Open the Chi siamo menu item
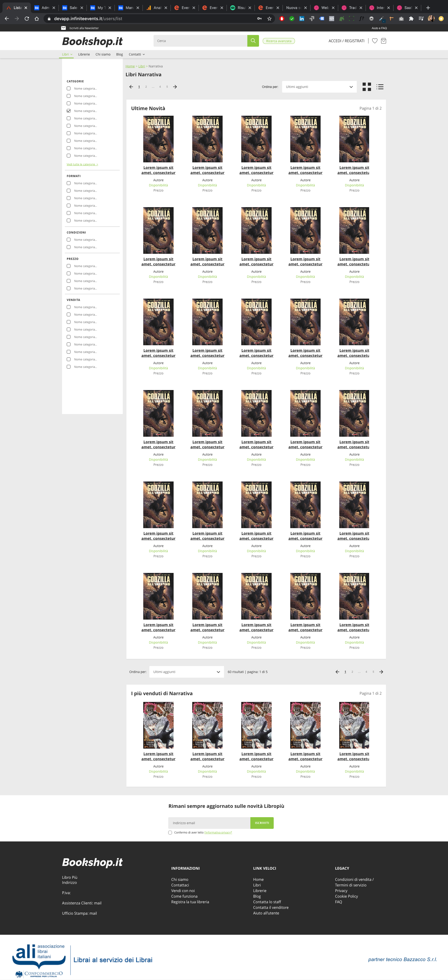The height and width of the screenshot is (980, 448). (103, 54)
